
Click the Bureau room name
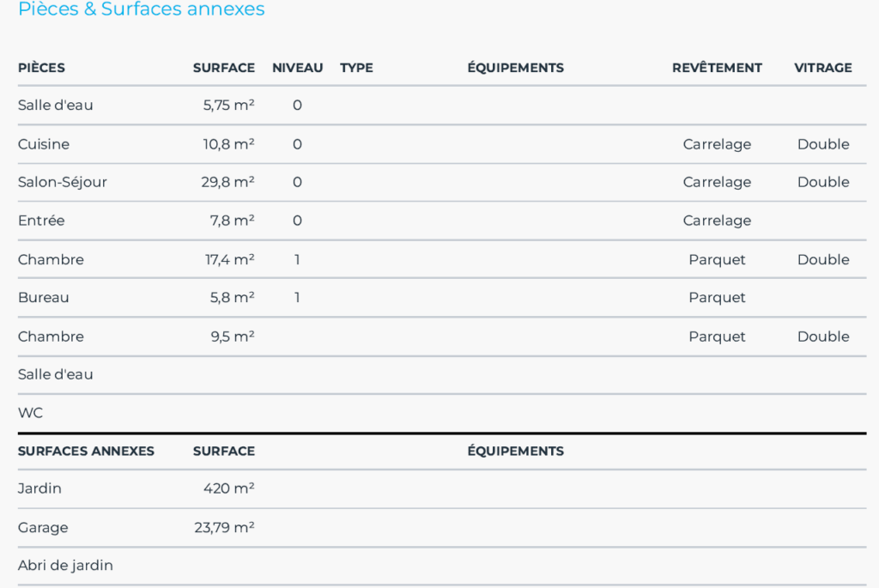pyautogui.click(x=44, y=298)
